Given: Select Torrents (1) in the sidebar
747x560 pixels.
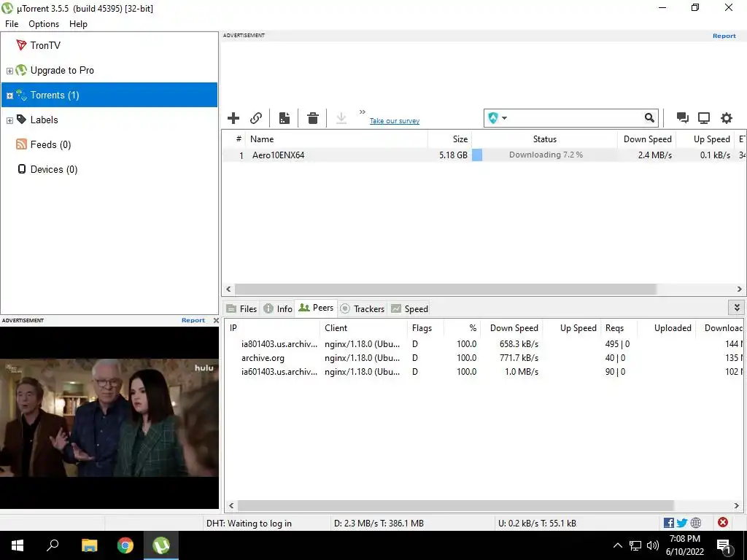Looking at the screenshot, I should click(x=109, y=95).
